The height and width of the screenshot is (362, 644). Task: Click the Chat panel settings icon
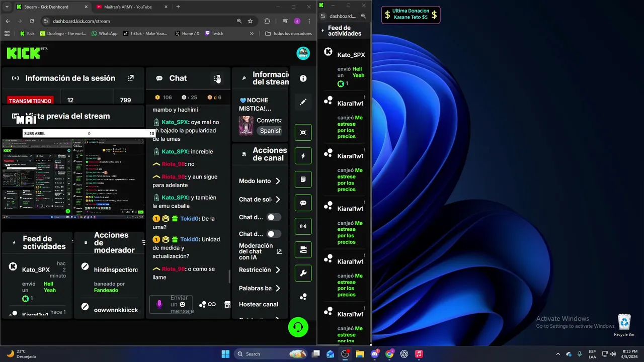coord(217,78)
